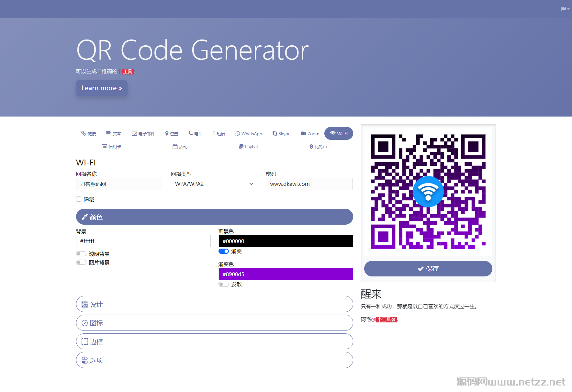Click the 密码 password field

coord(309,184)
